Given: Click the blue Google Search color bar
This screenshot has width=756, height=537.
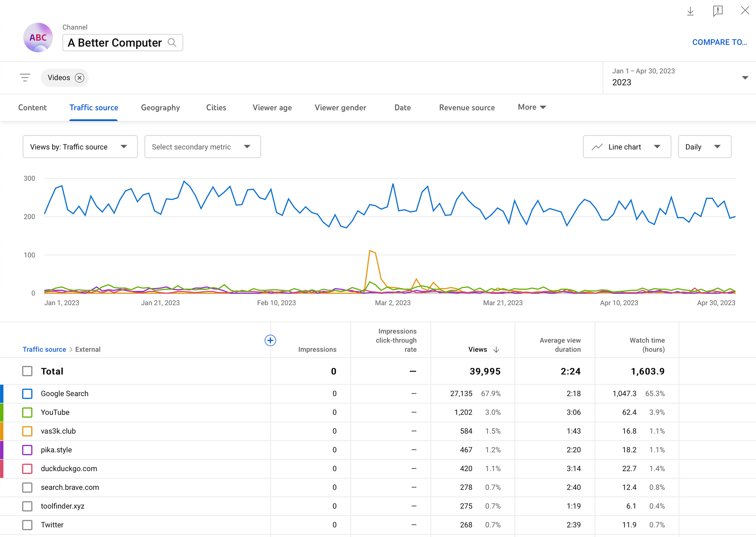Looking at the screenshot, I should pos(2,394).
